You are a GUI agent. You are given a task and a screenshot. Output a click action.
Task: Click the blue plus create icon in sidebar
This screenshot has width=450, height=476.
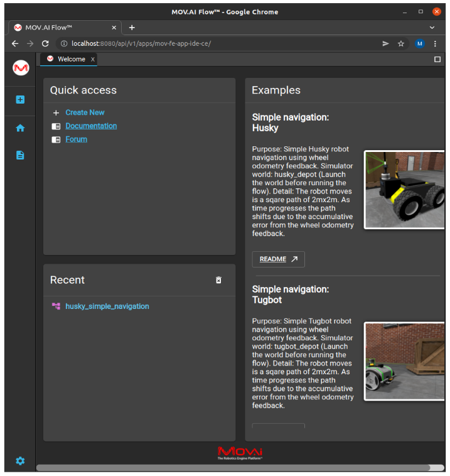coord(20,100)
